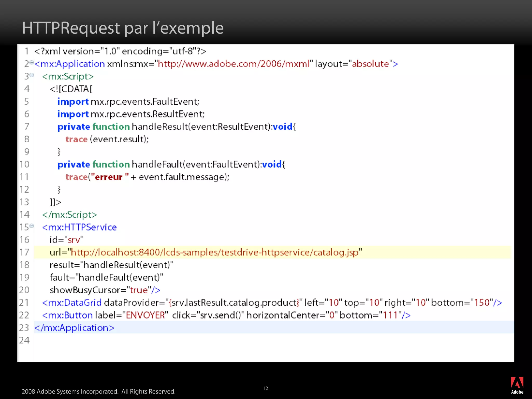Click result="handleResult(event)" attribute

(x=111, y=265)
